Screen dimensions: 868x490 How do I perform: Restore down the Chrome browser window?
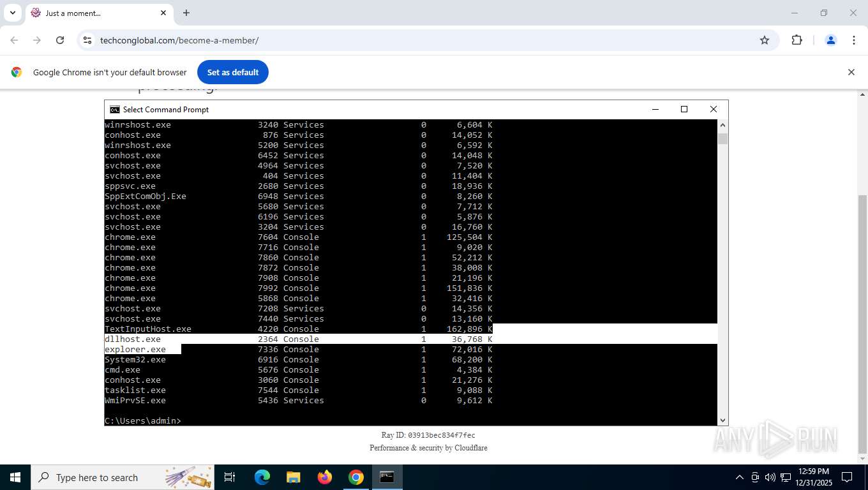click(x=824, y=13)
